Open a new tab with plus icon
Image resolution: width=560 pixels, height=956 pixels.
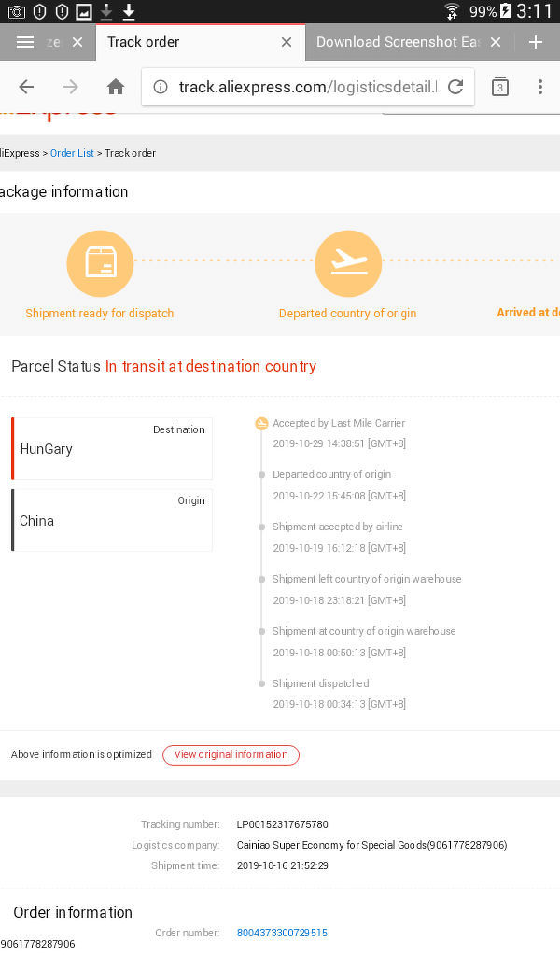536,42
